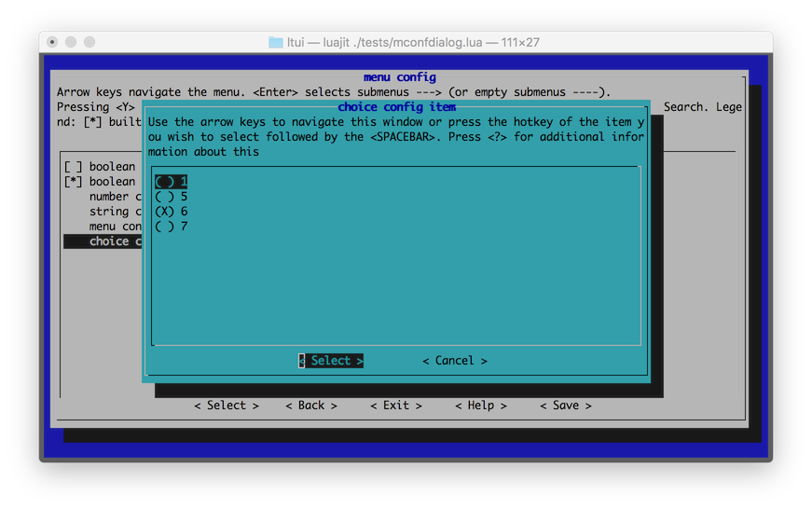The image size is (812, 509).
Task: Click the folder icon in the title bar
Action: (276, 42)
